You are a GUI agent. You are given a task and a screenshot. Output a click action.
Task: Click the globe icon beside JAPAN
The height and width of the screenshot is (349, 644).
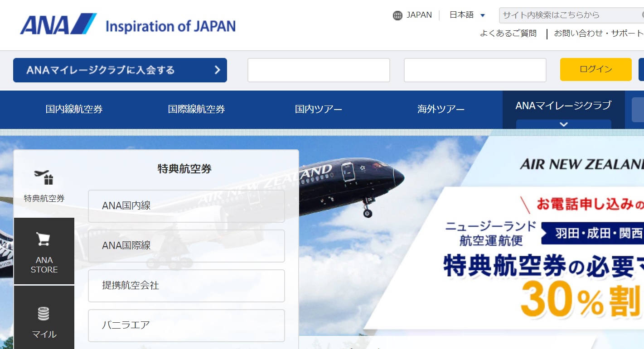(397, 15)
